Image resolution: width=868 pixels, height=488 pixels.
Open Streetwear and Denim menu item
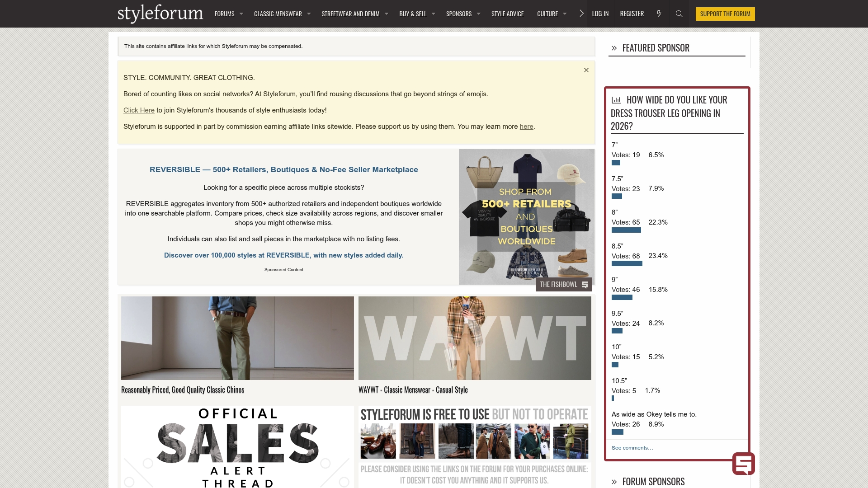tap(350, 14)
